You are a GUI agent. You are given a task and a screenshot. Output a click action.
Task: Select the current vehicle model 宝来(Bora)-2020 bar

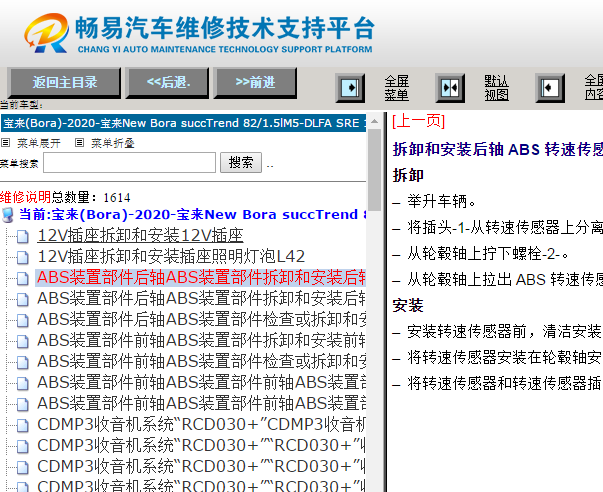(x=183, y=123)
